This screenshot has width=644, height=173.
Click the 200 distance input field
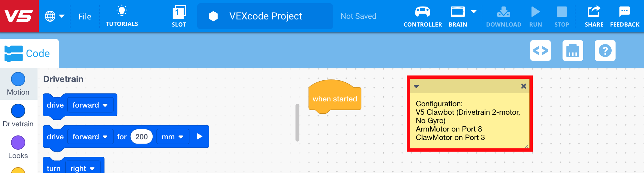pos(142,137)
